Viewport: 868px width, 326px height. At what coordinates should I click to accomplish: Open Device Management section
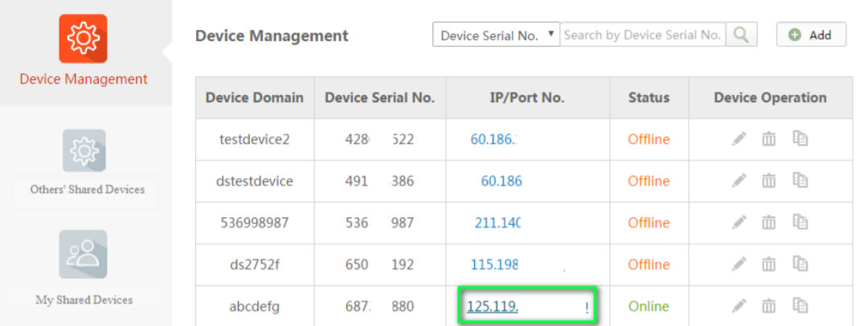[x=84, y=52]
